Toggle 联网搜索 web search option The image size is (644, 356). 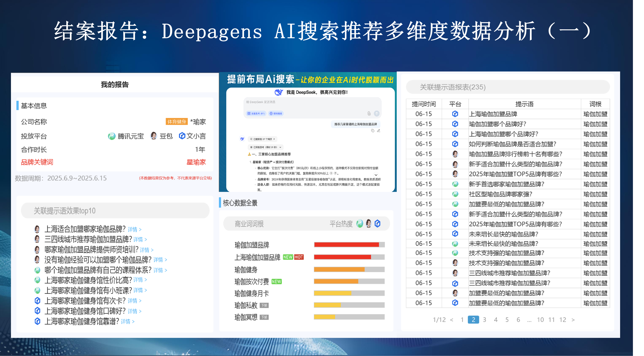pyautogui.click(x=276, y=113)
